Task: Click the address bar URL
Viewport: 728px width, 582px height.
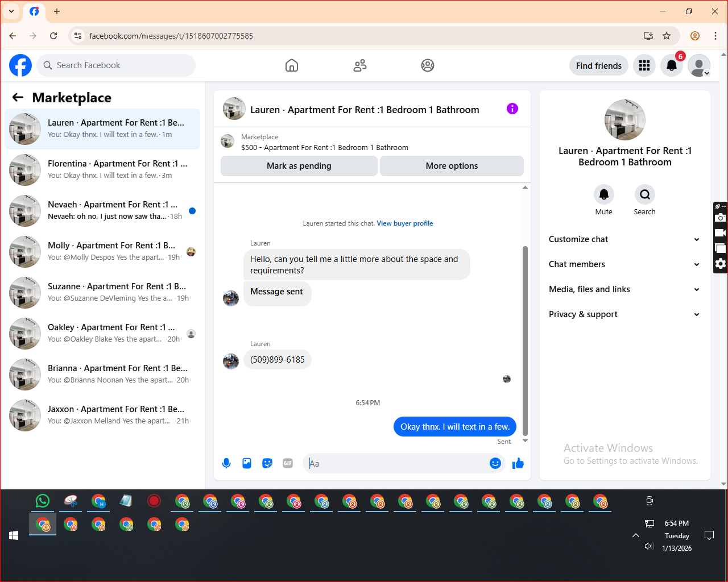Action: tap(171, 36)
